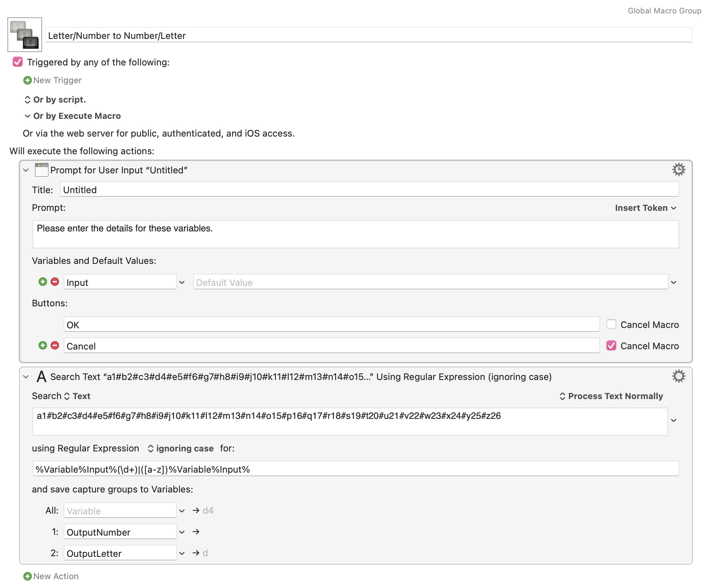This screenshot has height=588, width=709.
Task: Edit the macro name field
Action: [x=369, y=35]
